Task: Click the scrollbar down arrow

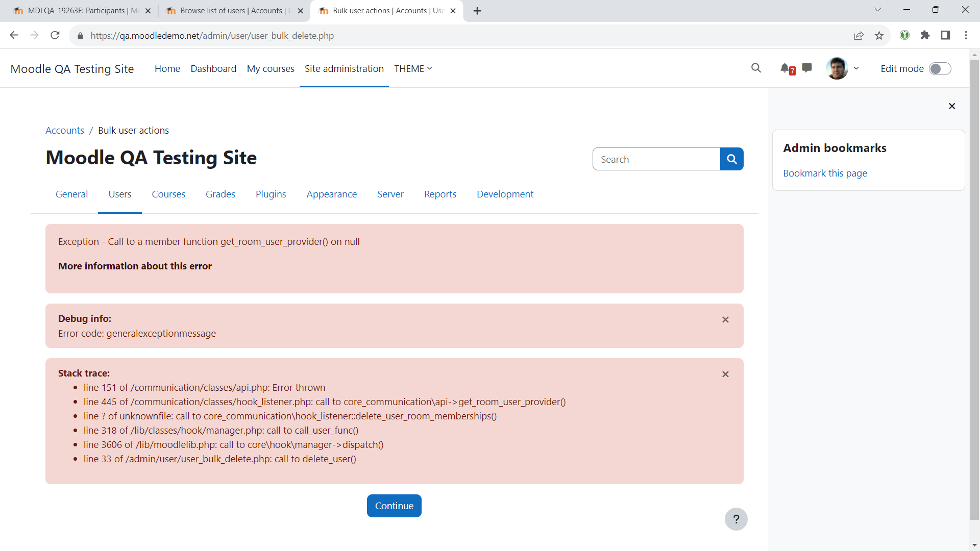Action: tap(974, 545)
